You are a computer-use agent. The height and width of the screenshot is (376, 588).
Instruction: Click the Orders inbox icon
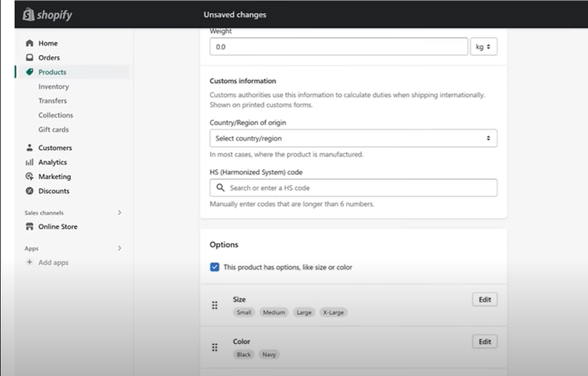29,58
